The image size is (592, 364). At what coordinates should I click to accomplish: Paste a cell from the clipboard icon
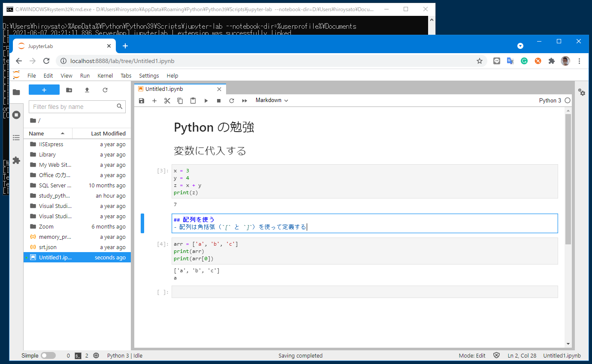click(193, 100)
